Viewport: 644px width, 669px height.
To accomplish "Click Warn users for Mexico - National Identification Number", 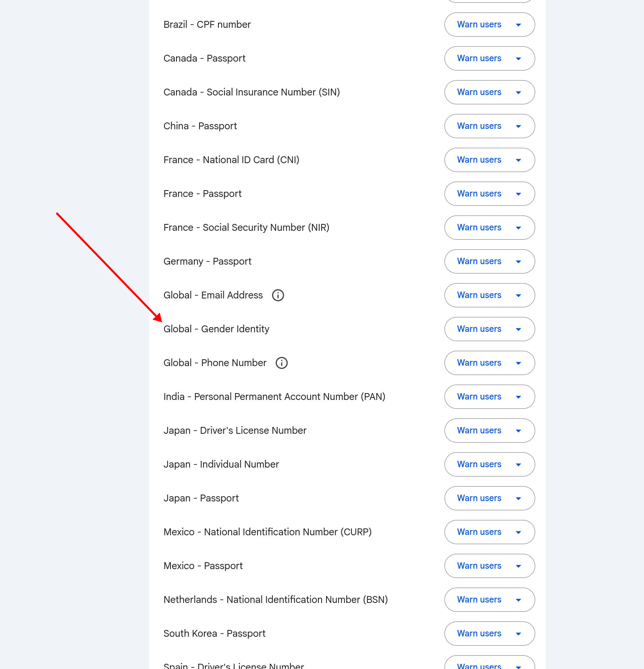I will click(479, 532).
